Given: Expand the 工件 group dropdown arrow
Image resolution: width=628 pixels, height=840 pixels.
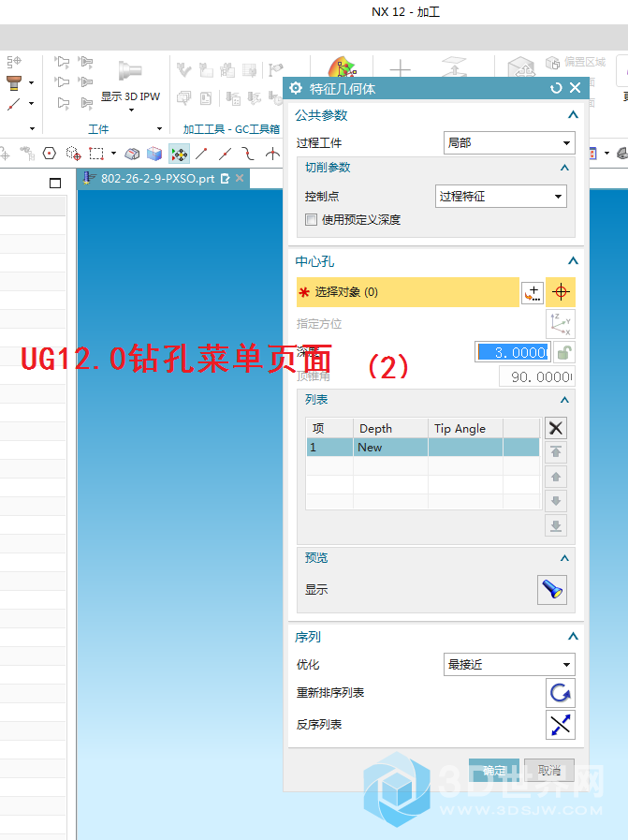Looking at the screenshot, I should pos(159,128).
